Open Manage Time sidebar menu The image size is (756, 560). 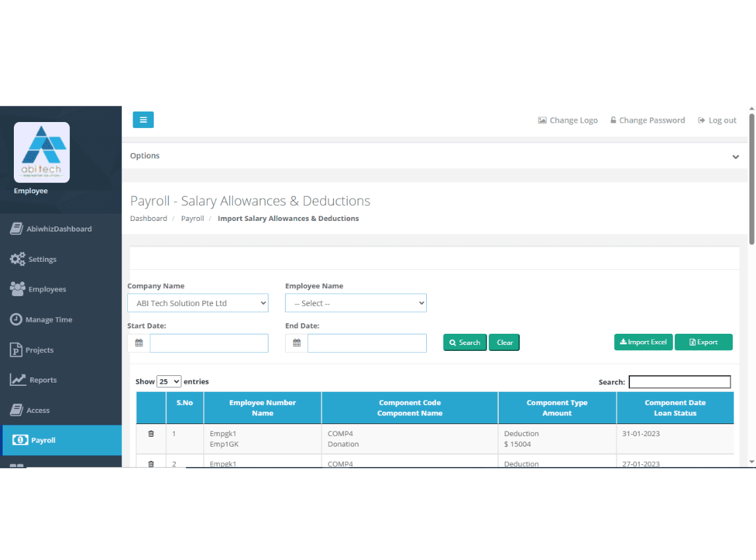[49, 319]
